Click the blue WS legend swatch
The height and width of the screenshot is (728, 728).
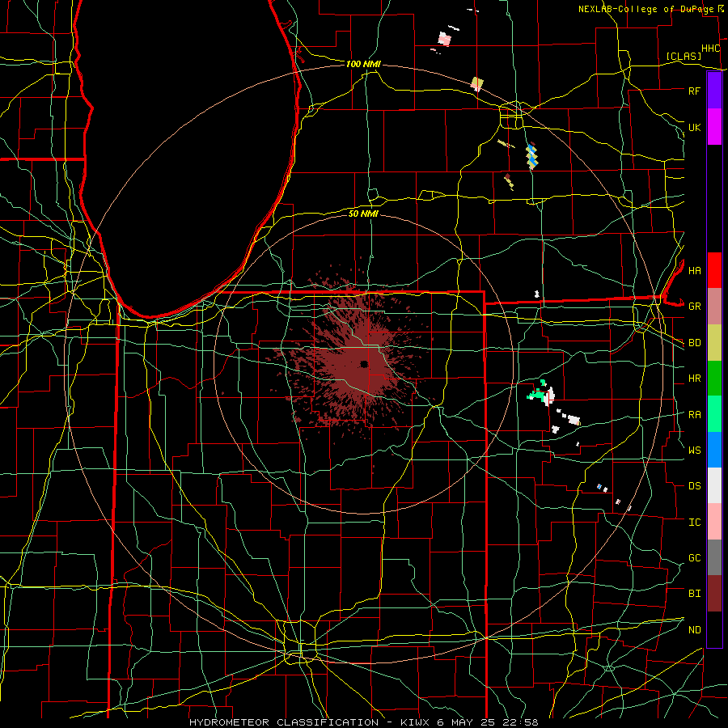click(714, 450)
